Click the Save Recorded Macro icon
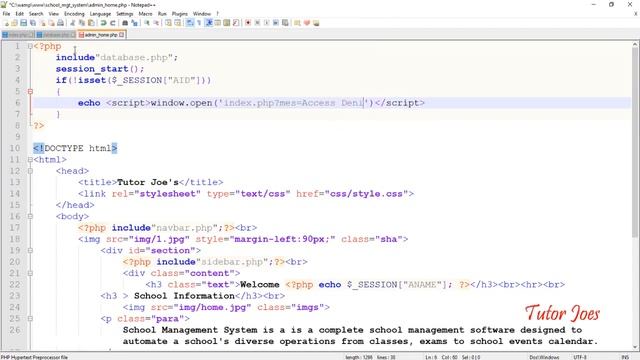 click(x=285, y=23)
